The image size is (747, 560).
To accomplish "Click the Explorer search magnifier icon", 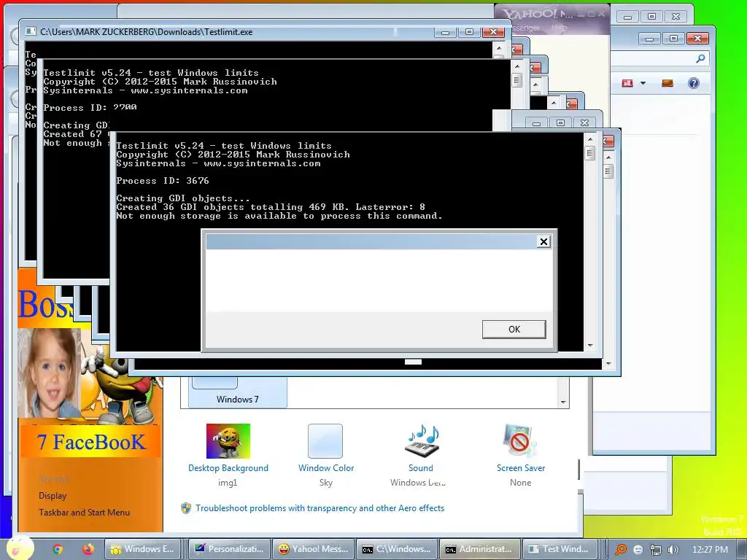I will pyautogui.click(x=700, y=58).
